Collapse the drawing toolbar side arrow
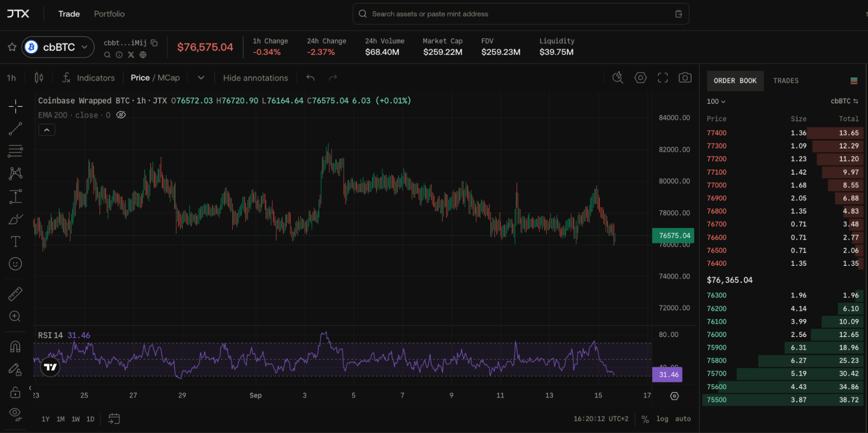Image resolution: width=868 pixels, height=433 pixels. click(30, 388)
